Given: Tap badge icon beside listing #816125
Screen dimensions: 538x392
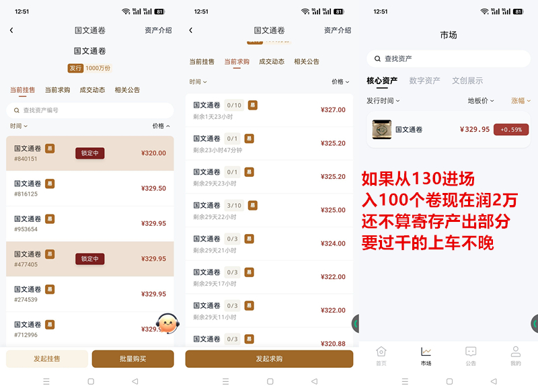Looking at the screenshot, I should point(50,184).
